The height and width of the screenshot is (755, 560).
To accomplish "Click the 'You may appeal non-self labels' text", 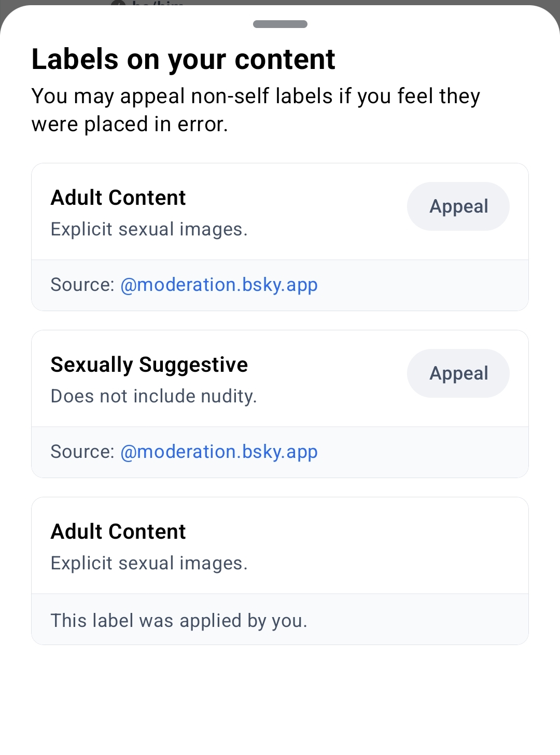I will (256, 96).
